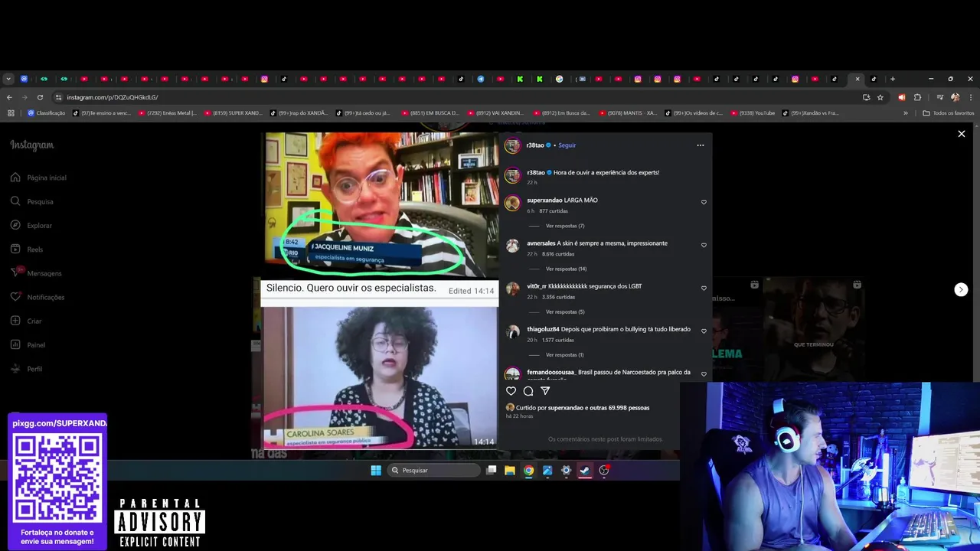The width and height of the screenshot is (980, 551).
Task: Open a new browser tab
Action: tap(892, 79)
